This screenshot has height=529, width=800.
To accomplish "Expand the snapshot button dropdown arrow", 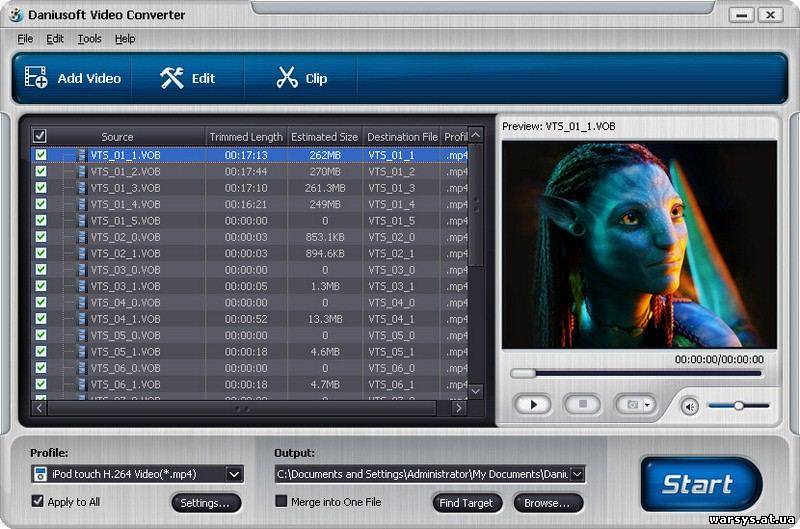I will pos(648,405).
